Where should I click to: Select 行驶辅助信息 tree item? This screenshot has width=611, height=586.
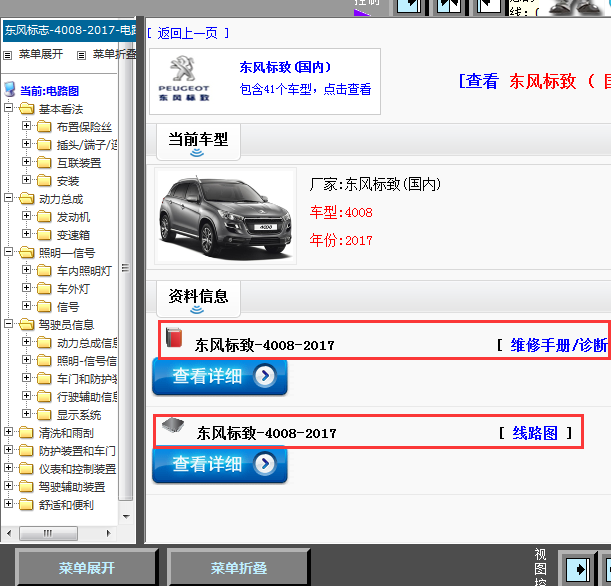click(x=87, y=397)
